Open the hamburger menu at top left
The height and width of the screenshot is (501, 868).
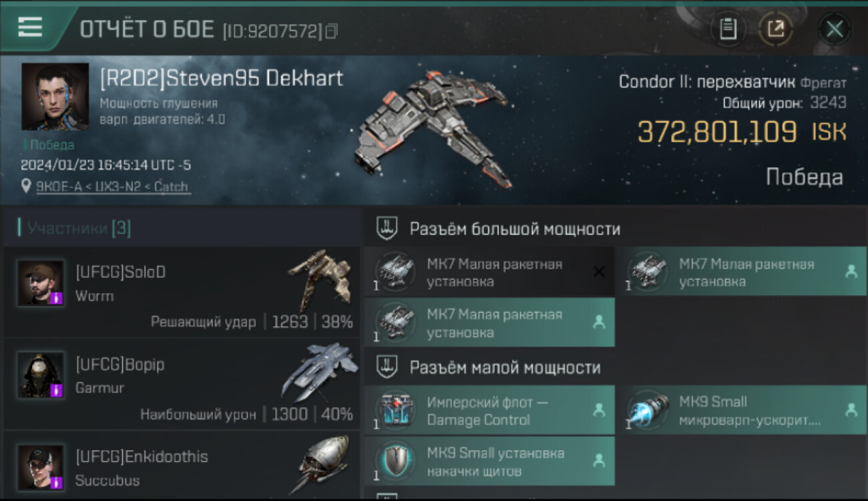pyautogui.click(x=30, y=27)
